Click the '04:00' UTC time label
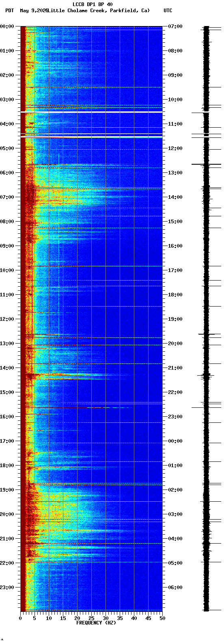 pos(175,539)
